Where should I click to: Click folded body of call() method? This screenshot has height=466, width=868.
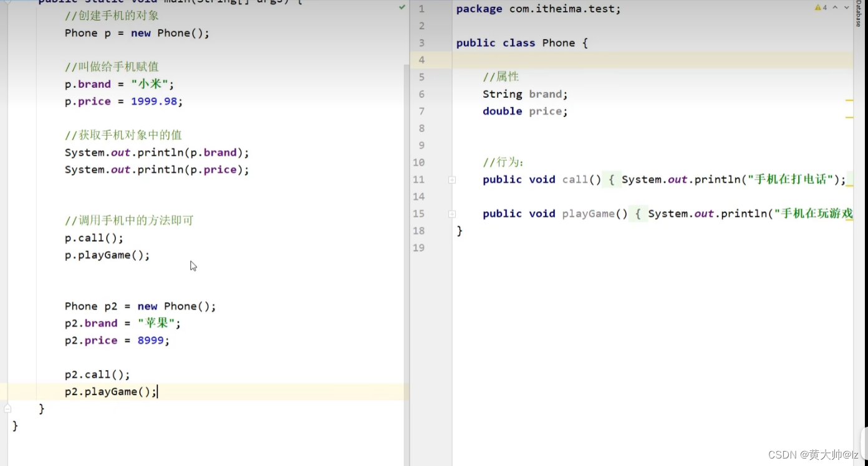click(x=727, y=179)
